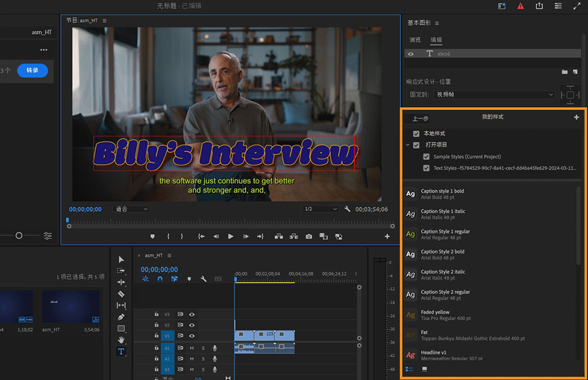Select the Slip tool
The width and height of the screenshot is (588, 380).
121,305
